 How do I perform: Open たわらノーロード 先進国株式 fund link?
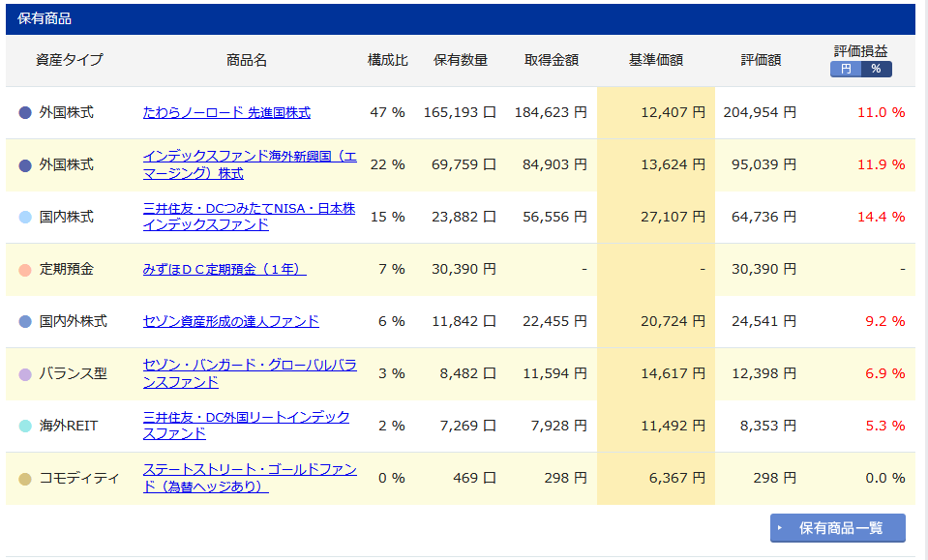point(226,112)
